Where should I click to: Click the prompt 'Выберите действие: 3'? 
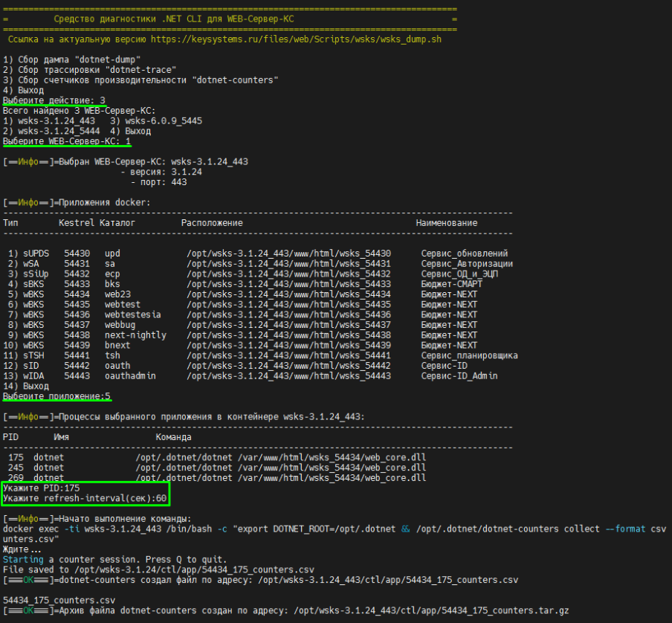click(x=54, y=100)
